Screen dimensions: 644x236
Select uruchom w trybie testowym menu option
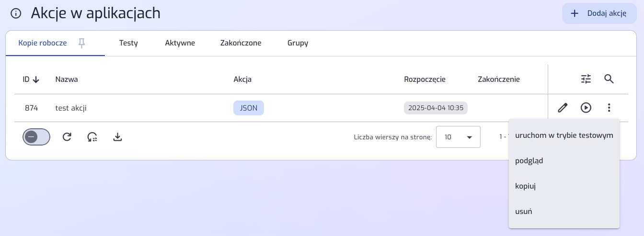tap(564, 135)
